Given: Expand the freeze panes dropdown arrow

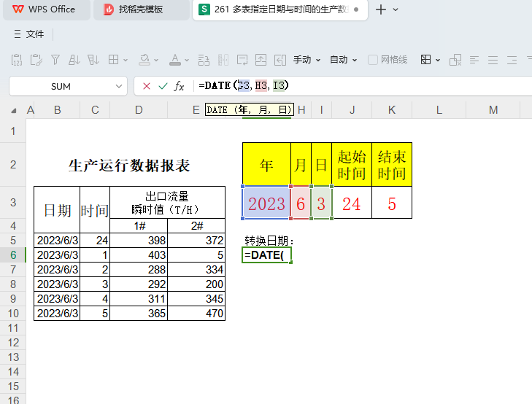Looking at the screenshot, I should (x=438, y=60).
